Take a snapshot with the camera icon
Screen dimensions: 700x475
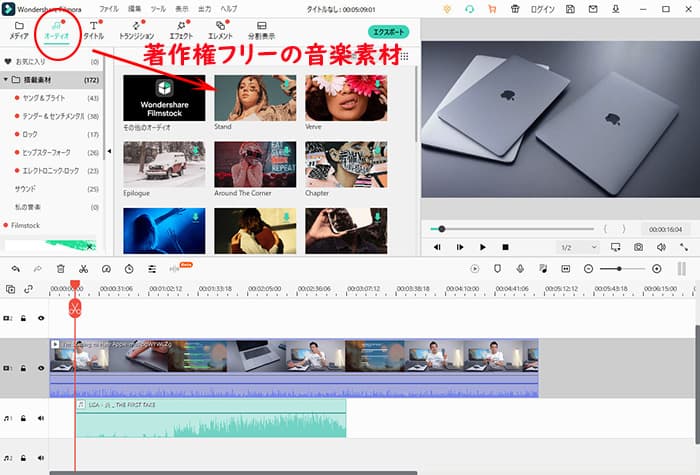click(638, 247)
